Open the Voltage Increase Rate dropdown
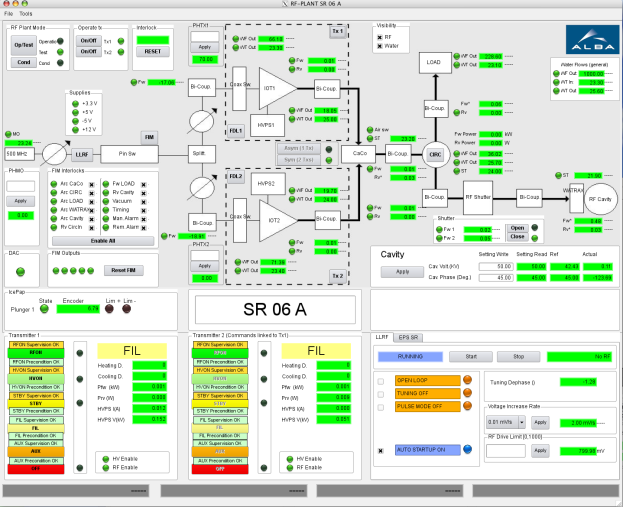 [521, 423]
